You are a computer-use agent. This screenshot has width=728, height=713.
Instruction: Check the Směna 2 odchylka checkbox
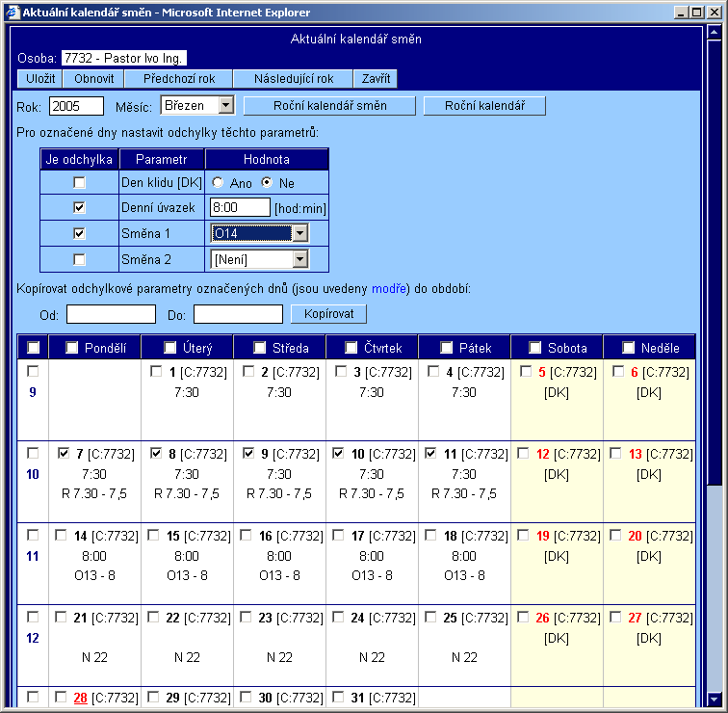[79, 259]
